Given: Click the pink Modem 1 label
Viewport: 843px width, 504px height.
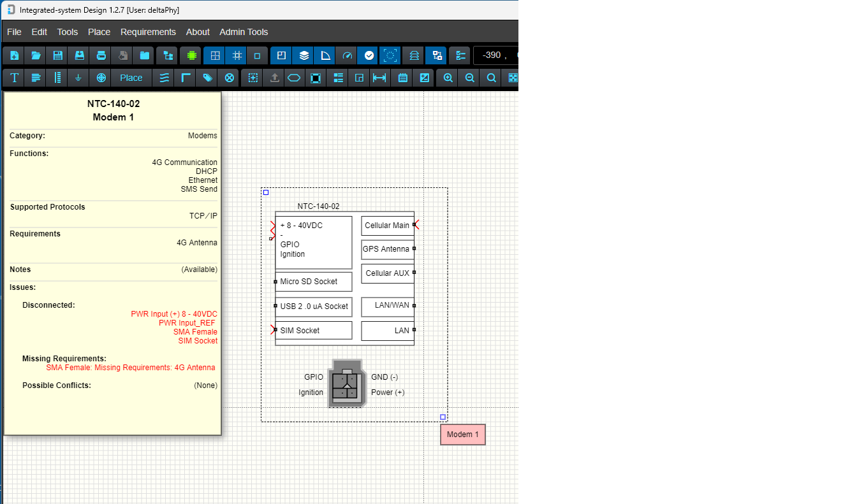Looking at the screenshot, I should (462, 435).
